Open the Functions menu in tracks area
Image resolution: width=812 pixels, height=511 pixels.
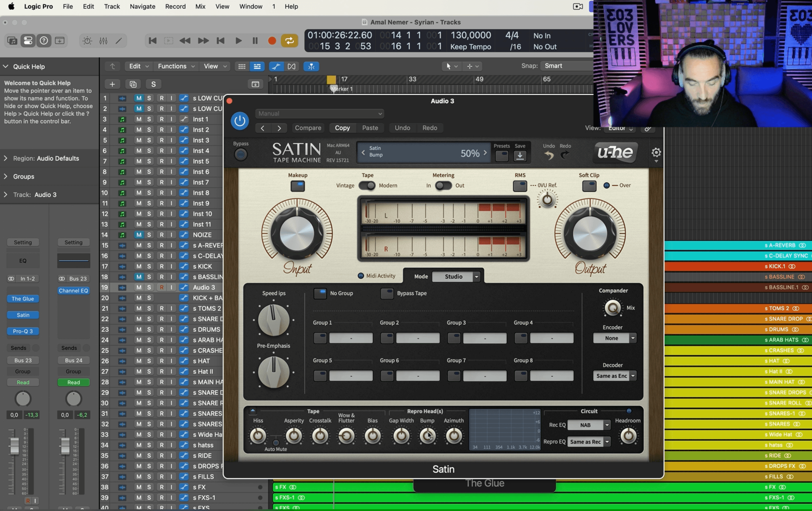click(x=176, y=66)
